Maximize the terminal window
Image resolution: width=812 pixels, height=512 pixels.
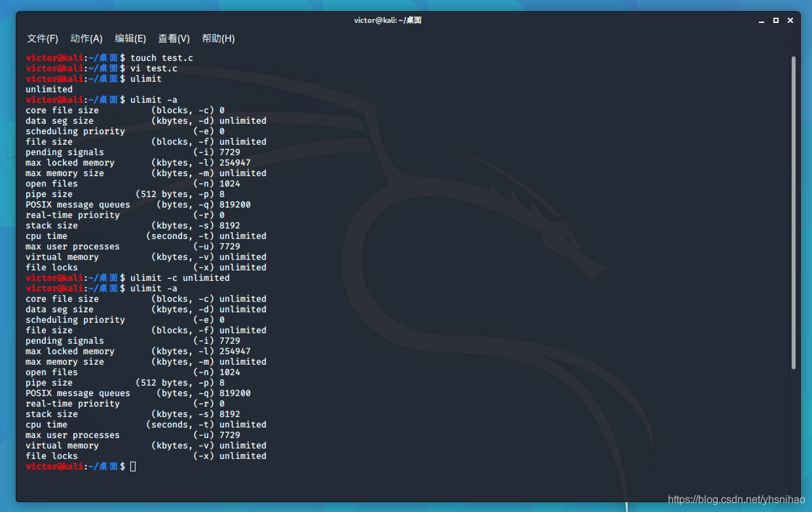776,20
